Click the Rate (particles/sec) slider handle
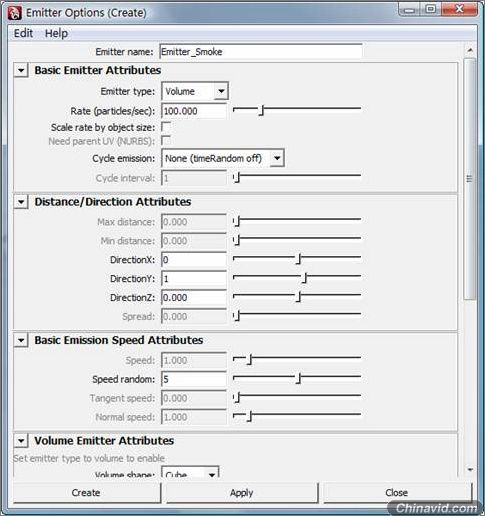 click(x=262, y=110)
